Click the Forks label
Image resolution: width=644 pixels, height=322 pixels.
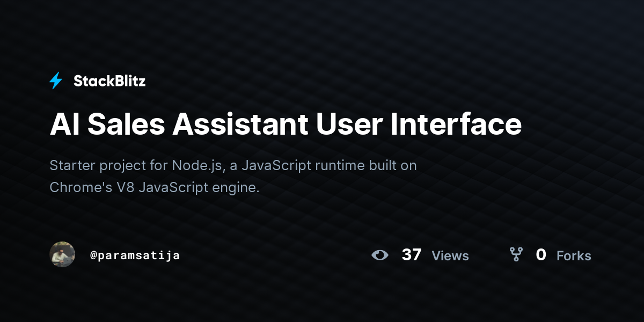tap(574, 256)
